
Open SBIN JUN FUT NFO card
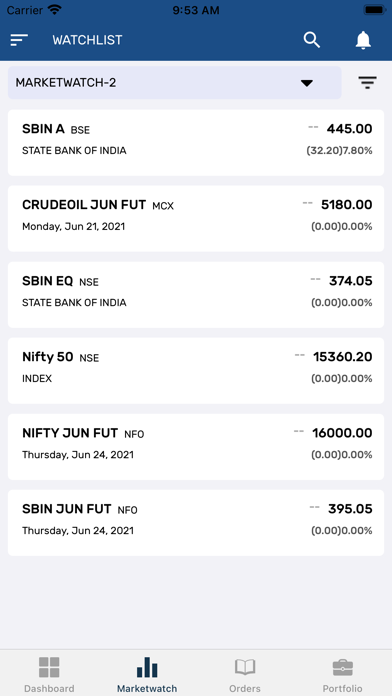click(196, 522)
